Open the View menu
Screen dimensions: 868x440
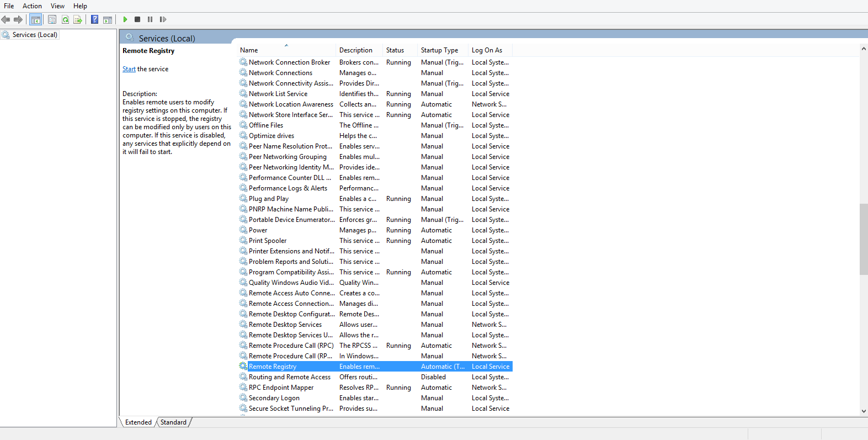tap(57, 6)
